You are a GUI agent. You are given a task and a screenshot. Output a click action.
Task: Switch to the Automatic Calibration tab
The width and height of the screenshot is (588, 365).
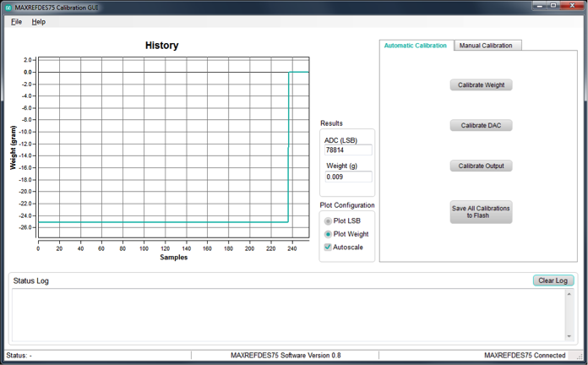click(416, 46)
